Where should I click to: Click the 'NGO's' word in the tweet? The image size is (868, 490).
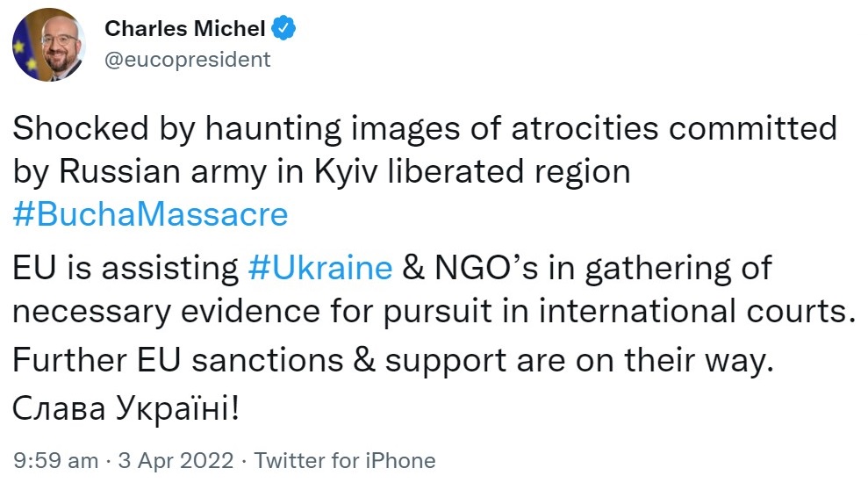pos(486,268)
